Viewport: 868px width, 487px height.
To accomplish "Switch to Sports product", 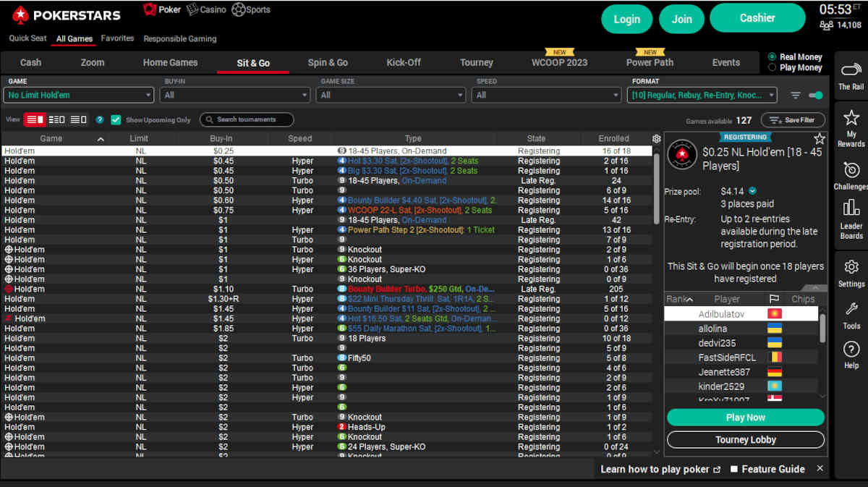I will (x=250, y=9).
